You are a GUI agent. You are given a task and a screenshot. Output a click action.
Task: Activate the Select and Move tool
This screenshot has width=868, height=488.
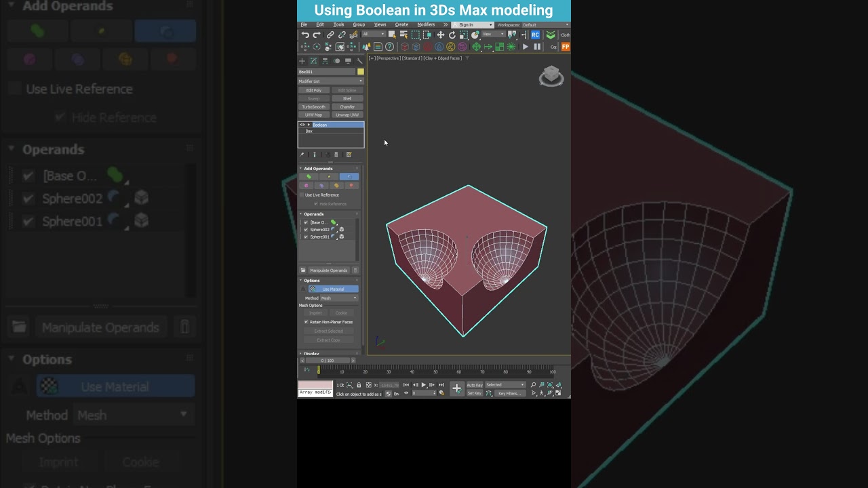(x=440, y=35)
